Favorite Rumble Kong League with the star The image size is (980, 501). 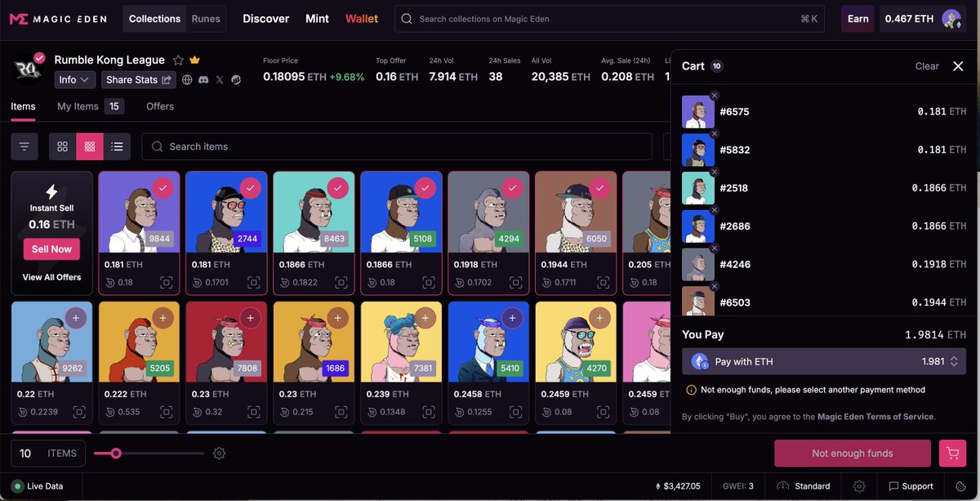click(x=178, y=60)
